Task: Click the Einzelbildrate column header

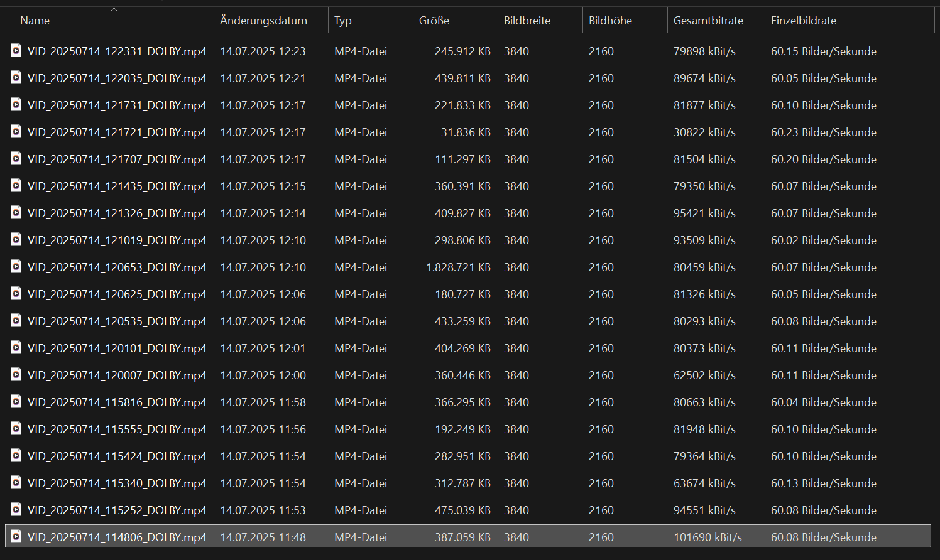Action: coord(804,21)
